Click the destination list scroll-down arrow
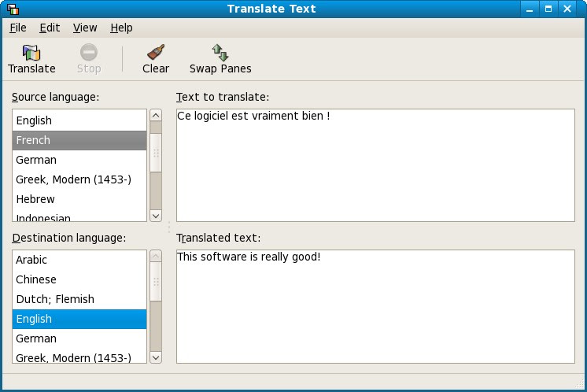This screenshot has width=587, height=392. 156,357
